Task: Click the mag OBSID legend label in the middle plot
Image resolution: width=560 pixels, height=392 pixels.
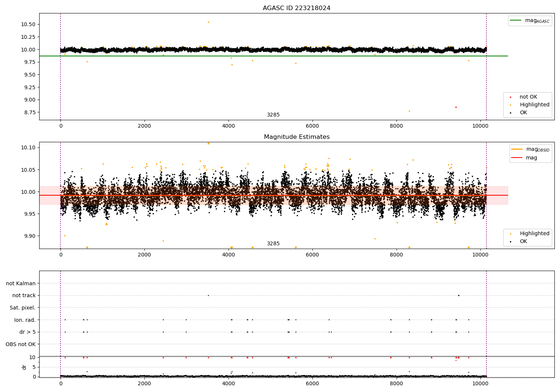Action: point(538,149)
